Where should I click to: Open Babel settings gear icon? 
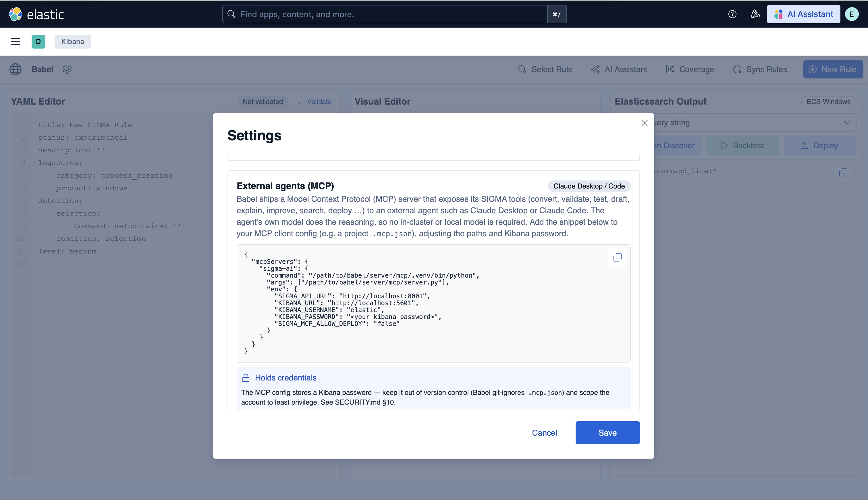[67, 69]
